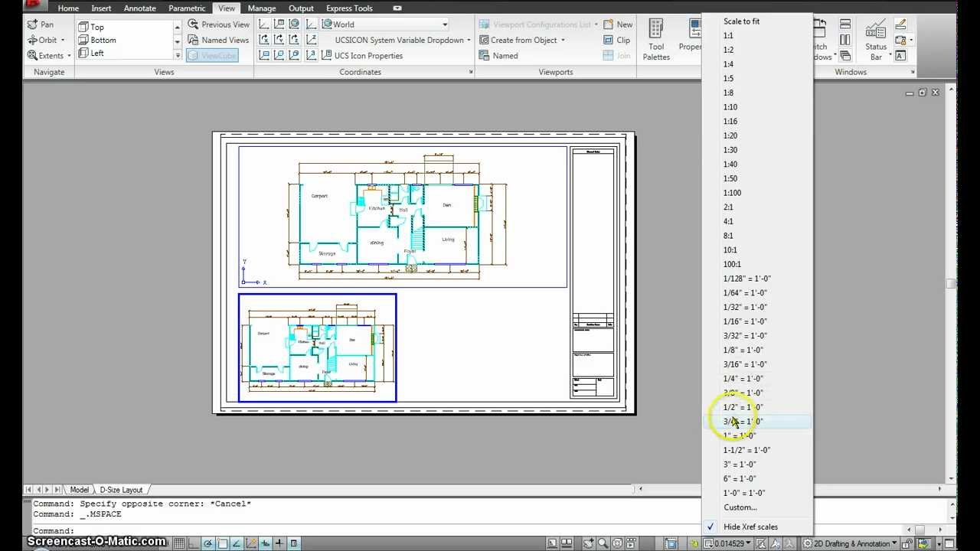Choose Custom... scale option
The image size is (980, 551).
757,507
